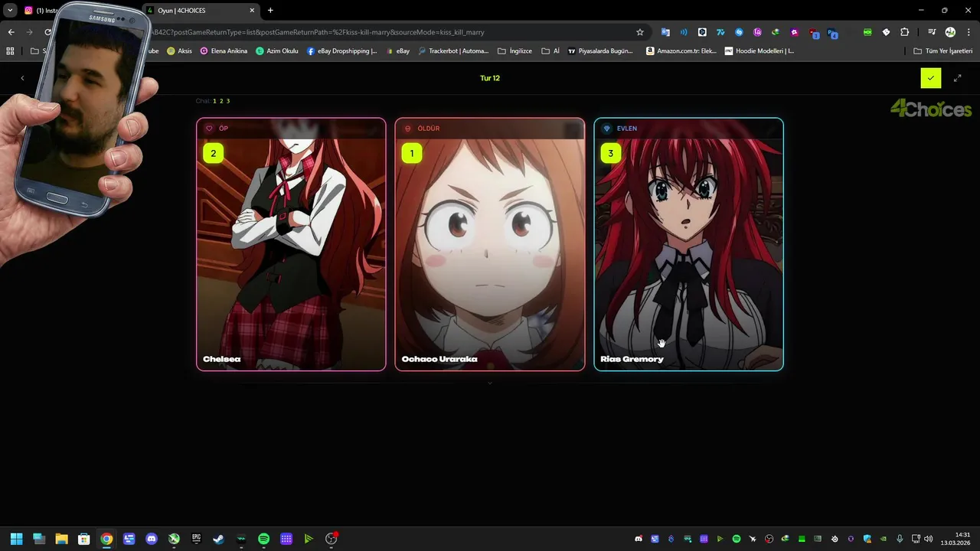The height and width of the screenshot is (551, 980).
Task: Open Discord from the taskbar
Action: tap(152, 539)
